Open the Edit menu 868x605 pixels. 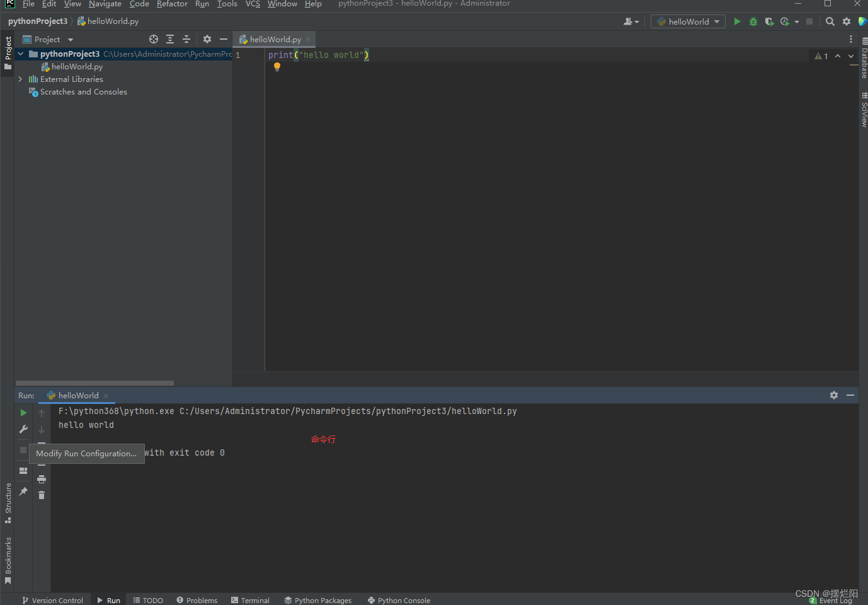[x=49, y=4]
